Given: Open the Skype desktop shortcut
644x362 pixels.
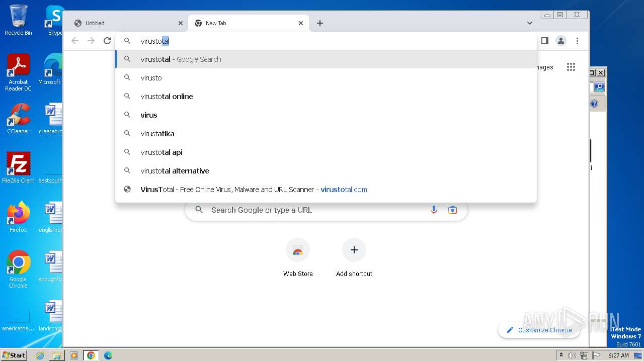Looking at the screenshot, I should (54, 20).
